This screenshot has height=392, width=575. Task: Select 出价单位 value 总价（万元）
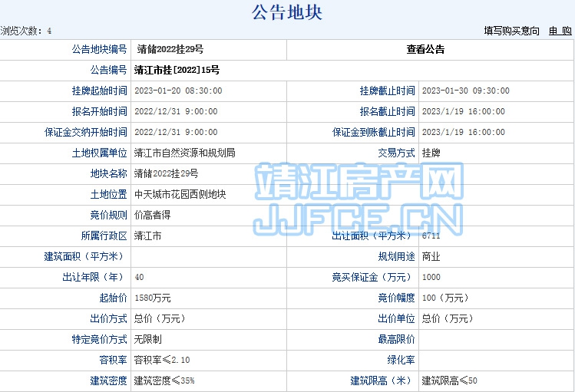[x=448, y=318]
